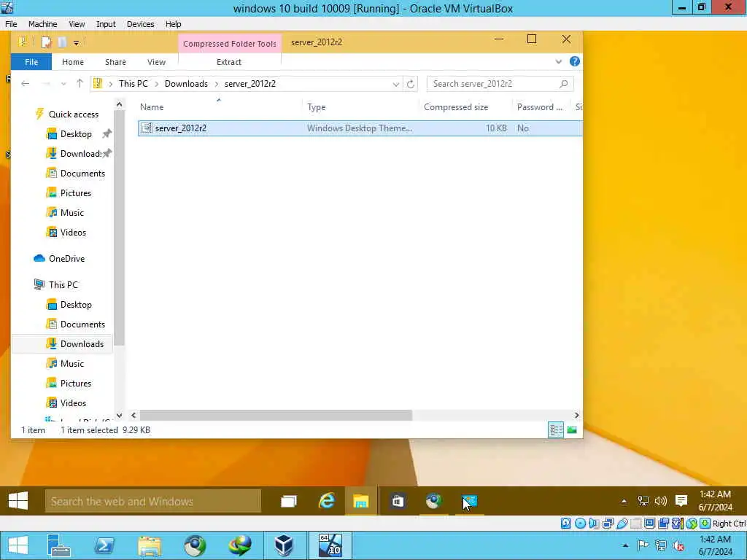The height and width of the screenshot is (560, 747).
Task: Click the Search the web and Windows box
Action: 153,501
